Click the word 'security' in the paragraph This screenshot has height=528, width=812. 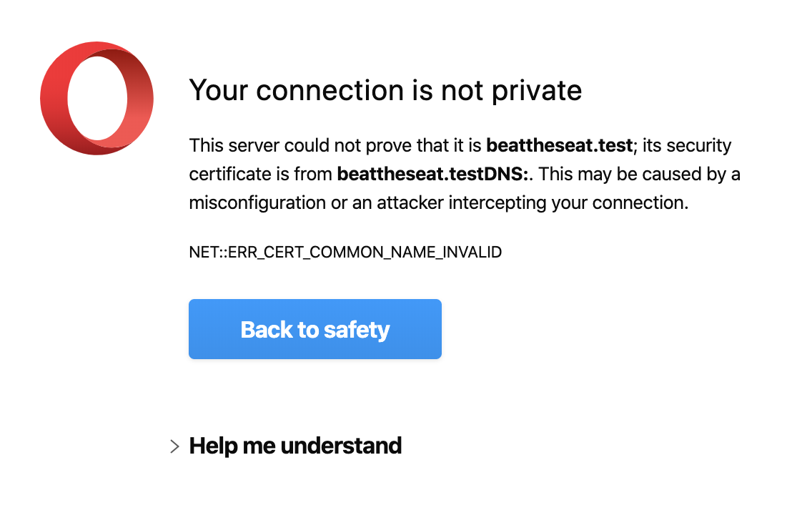(698, 146)
